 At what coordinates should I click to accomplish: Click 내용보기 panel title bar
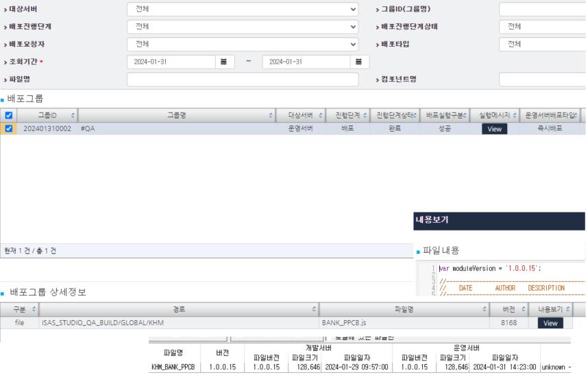point(499,221)
